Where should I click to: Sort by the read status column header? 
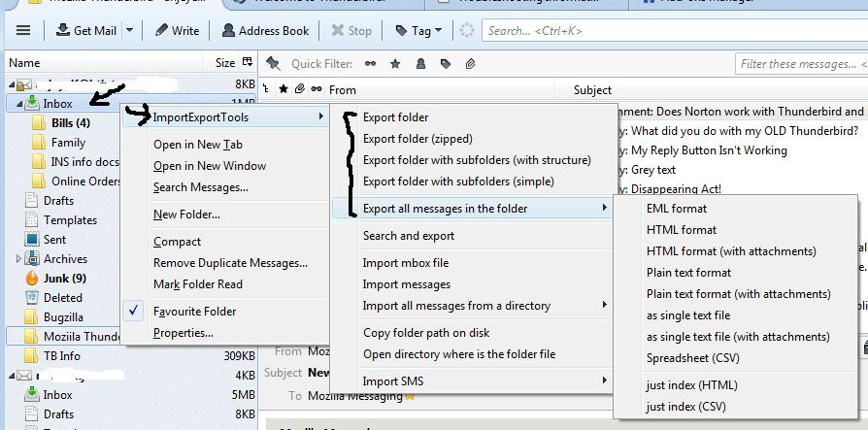317,88
